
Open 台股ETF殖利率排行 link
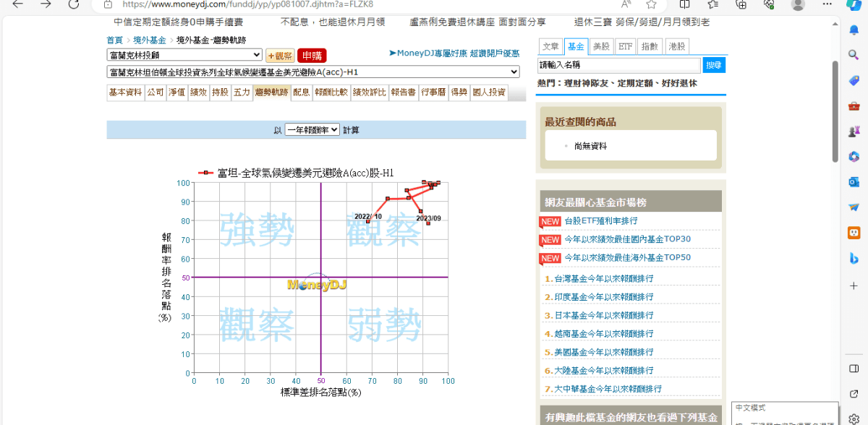click(x=601, y=221)
